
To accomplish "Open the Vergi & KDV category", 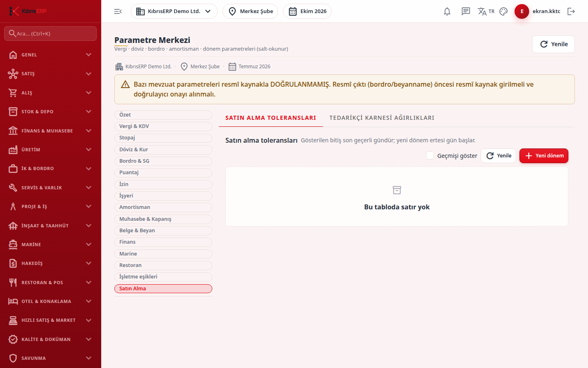I will coord(163,126).
